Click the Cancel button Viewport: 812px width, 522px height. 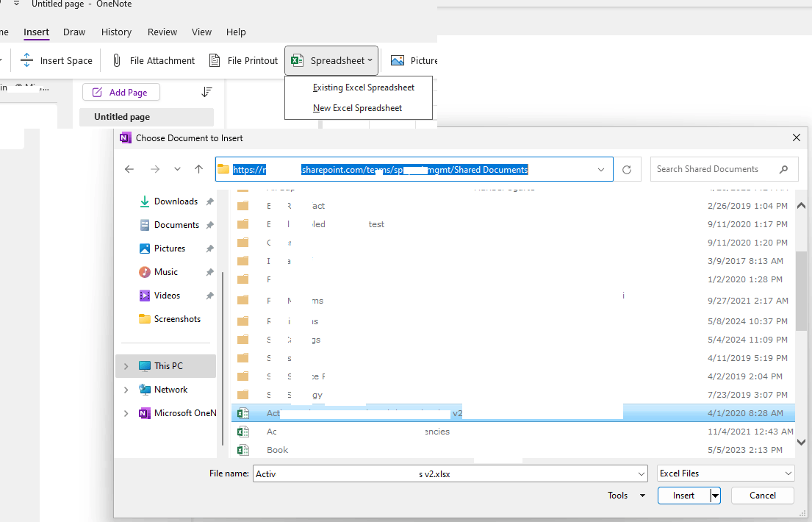[762, 495]
